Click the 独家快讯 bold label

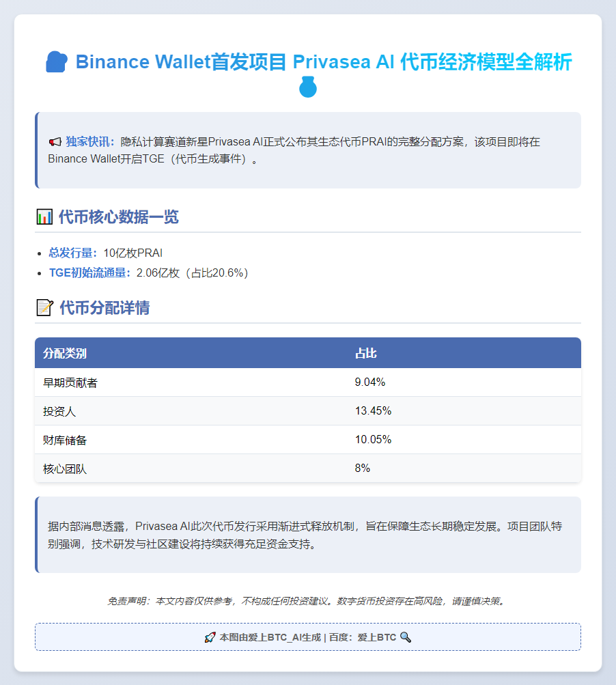[x=90, y=142]
